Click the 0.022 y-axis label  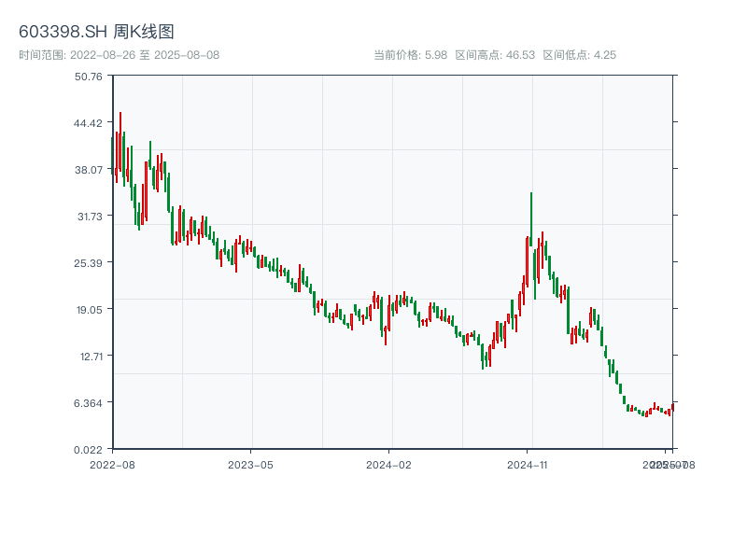(89, 450)
